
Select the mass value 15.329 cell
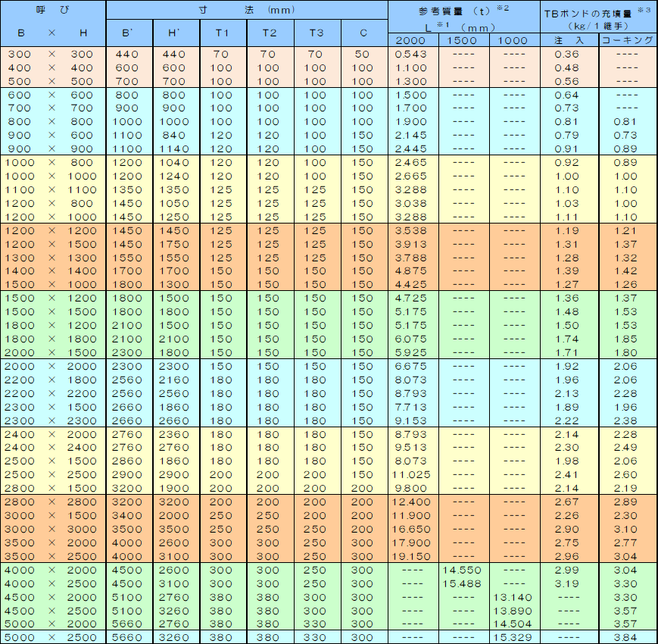point(513,637)
